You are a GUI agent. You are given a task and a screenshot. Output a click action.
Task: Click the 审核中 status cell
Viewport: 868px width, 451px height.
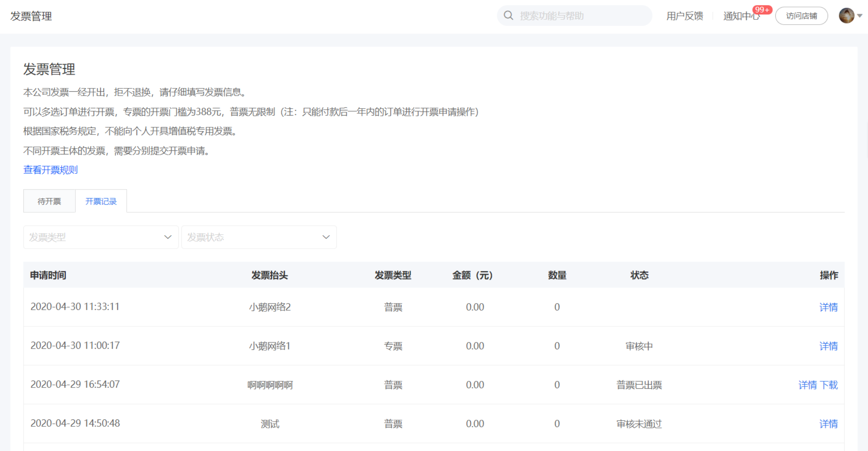click(639, 346)
